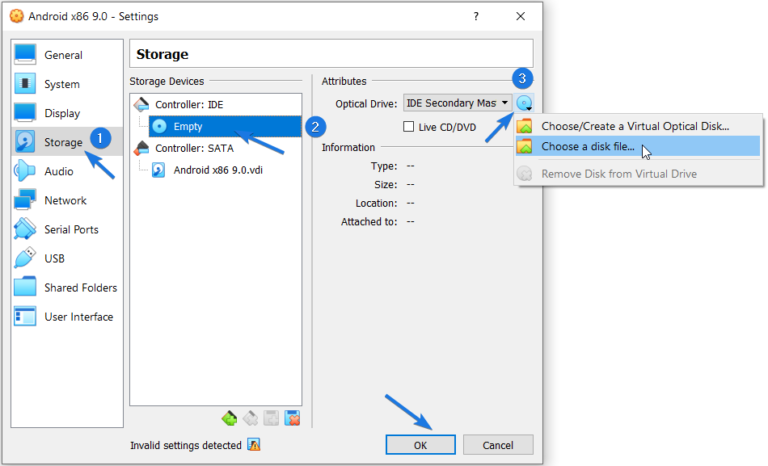Click Remove Disk from Virtual Drive
Viewport: 768px width, 466px height.
[638, 174]
